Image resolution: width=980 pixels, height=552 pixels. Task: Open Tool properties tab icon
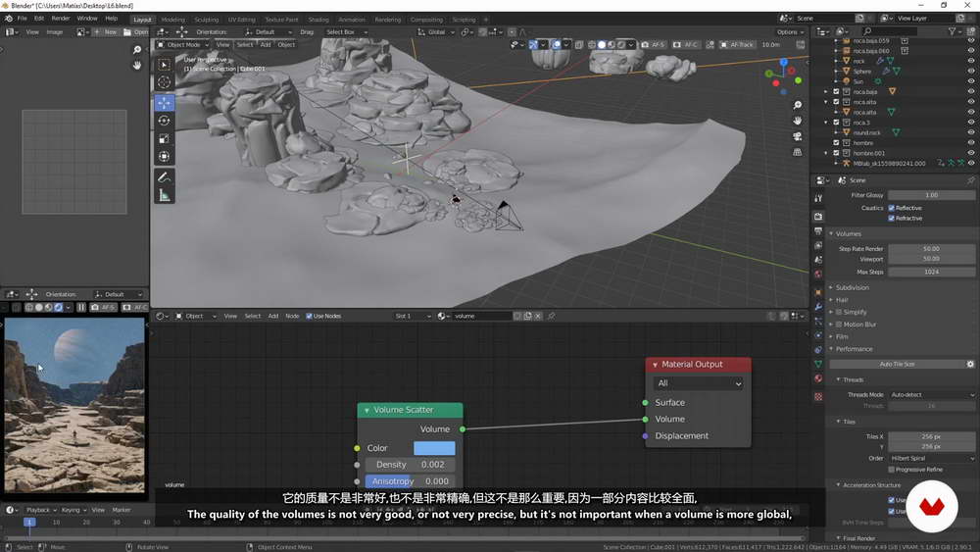pos(818,198)
